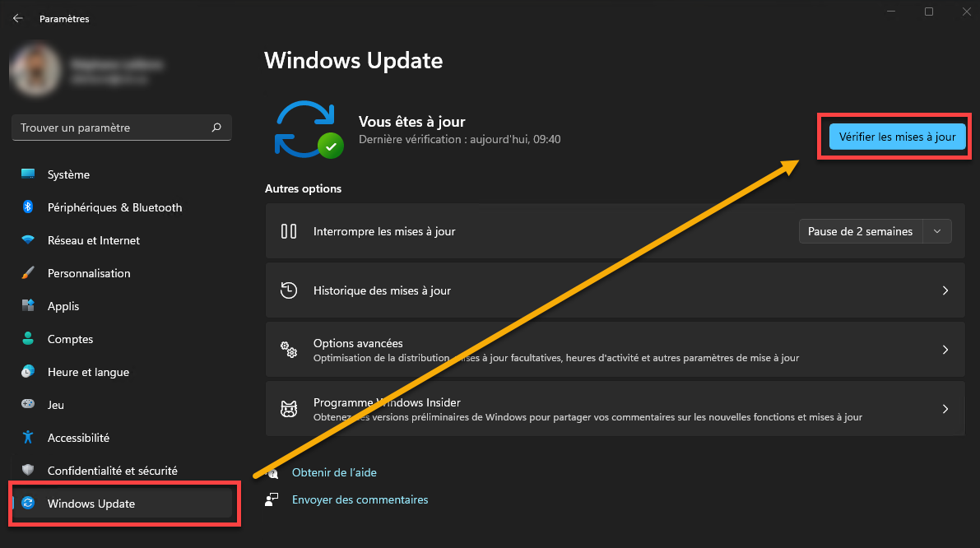
Task: Click the Réseau et Internet wifi icon
Action: [x=28, y=240]
